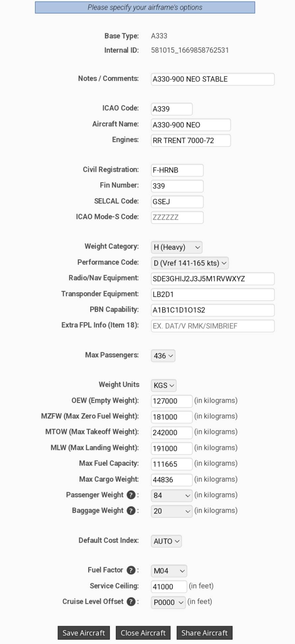Open the Weight Category dropdown
This screenshot has height=644, width=295.
coord(177,247)
